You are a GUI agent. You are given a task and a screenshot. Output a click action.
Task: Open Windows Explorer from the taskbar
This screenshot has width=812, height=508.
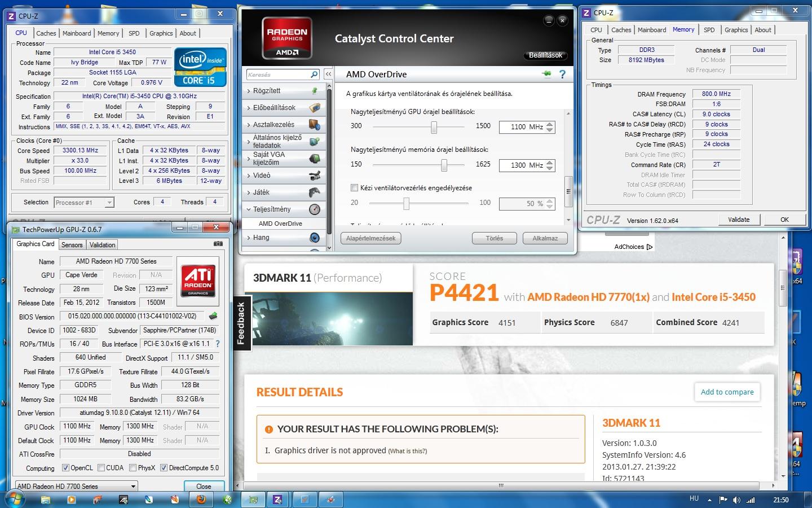[x=46, y=500]
